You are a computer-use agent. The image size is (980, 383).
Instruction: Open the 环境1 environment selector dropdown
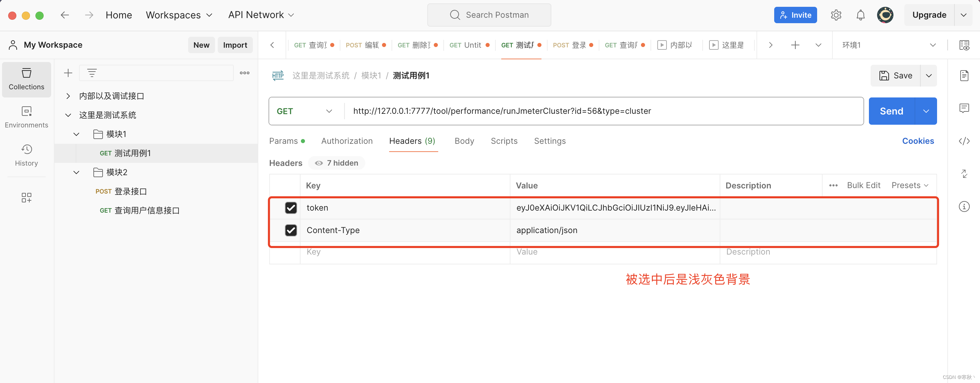pos(890,45)
